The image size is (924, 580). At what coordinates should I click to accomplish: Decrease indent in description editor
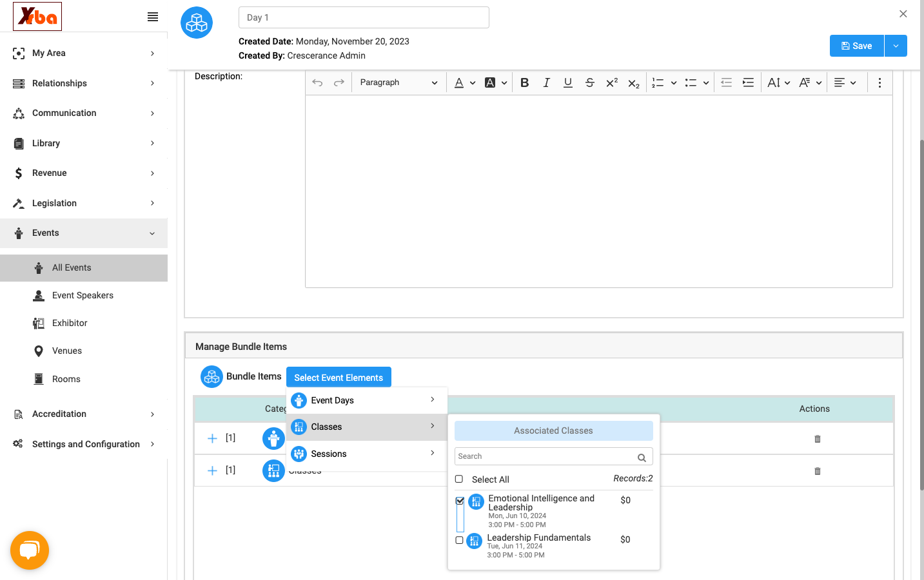point(726,82)
